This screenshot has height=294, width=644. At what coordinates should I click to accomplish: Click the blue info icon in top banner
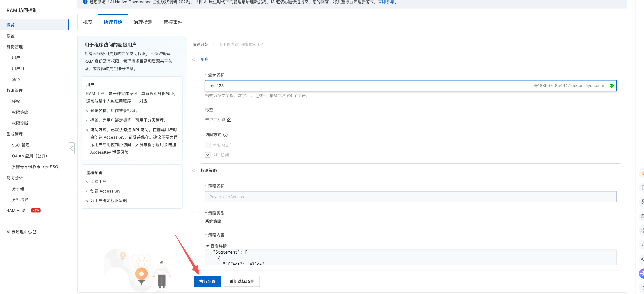85,2
